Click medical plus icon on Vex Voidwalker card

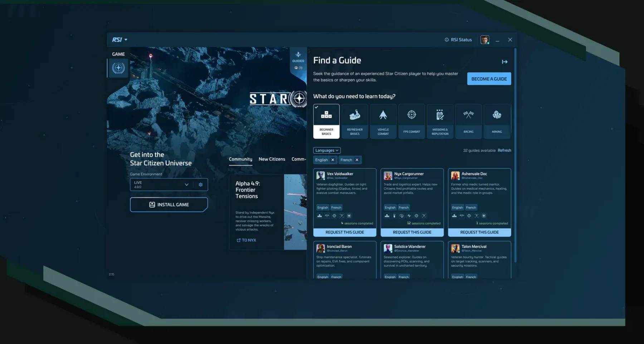(x=349, y=216)
